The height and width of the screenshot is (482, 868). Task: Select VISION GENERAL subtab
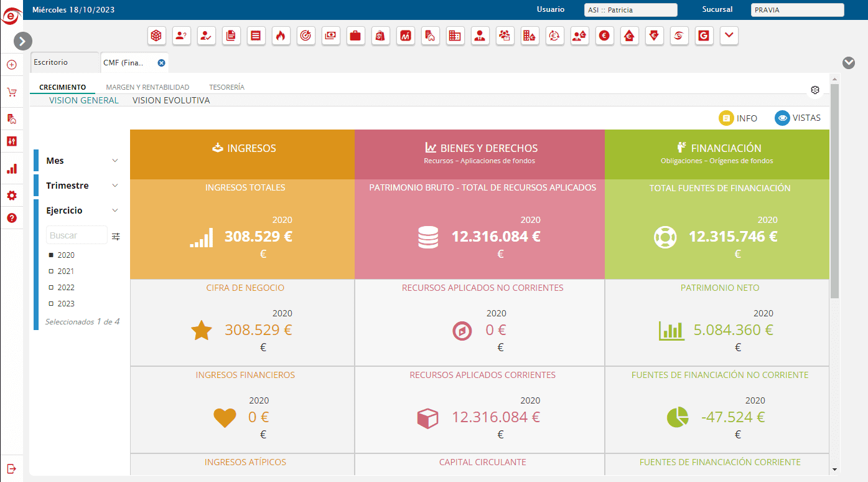pyautogui.click(x=84, y=100)
